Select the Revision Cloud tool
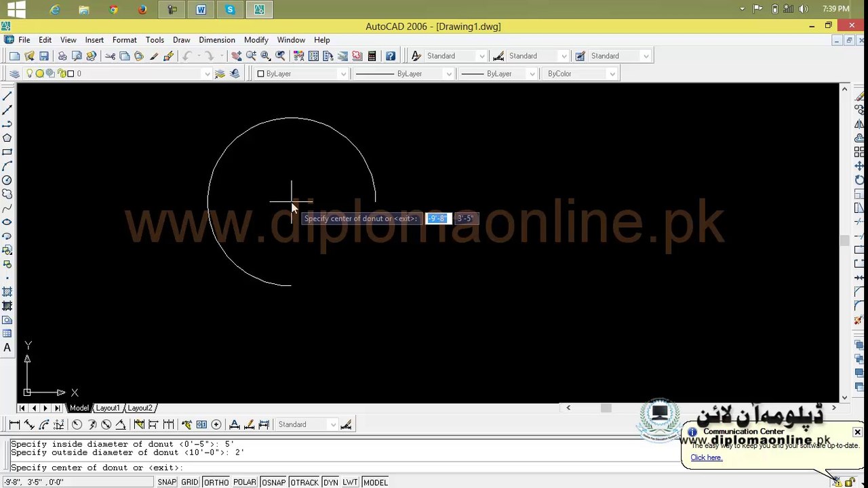Screen dimensions: 868x488 [7, 195]
